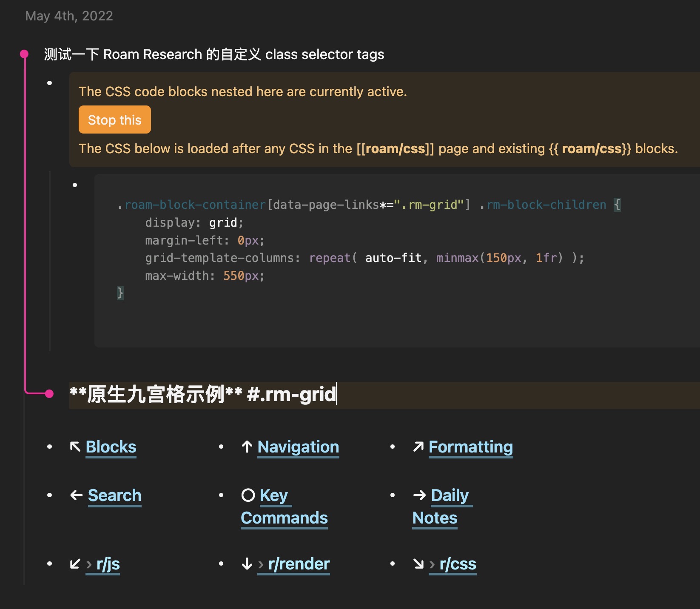Click the line mentioning [[roam/css]] page
The image size is (700, 609).
point(378,148)
